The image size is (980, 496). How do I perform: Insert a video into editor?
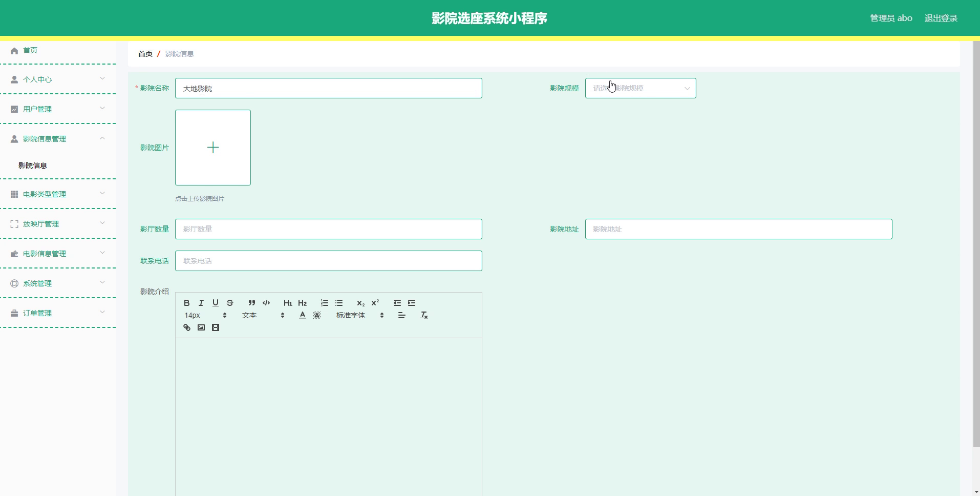tap(216, 327)
